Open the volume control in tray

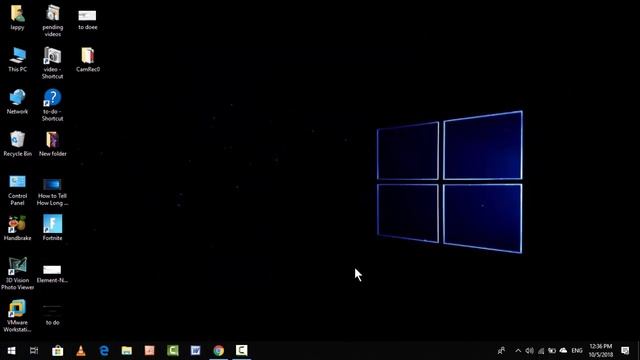(x=529, y=351)
